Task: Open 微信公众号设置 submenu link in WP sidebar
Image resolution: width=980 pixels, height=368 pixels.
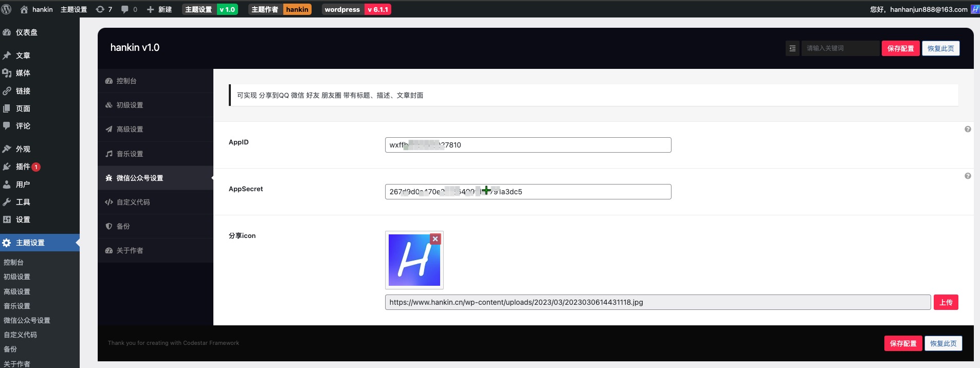Action: [x=27, y=320]
